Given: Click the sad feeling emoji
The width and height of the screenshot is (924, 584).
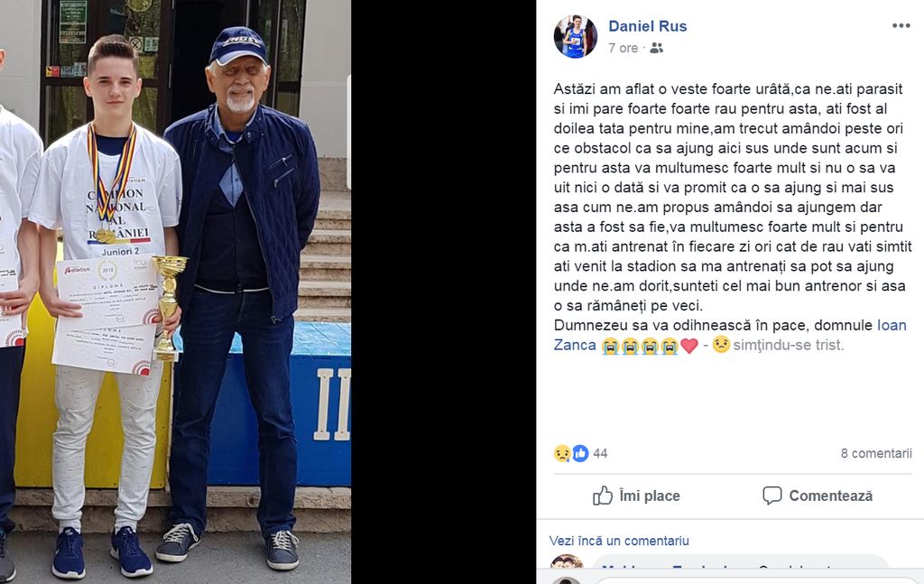Looking at the screenshot, I should click(x=721, y=344).
